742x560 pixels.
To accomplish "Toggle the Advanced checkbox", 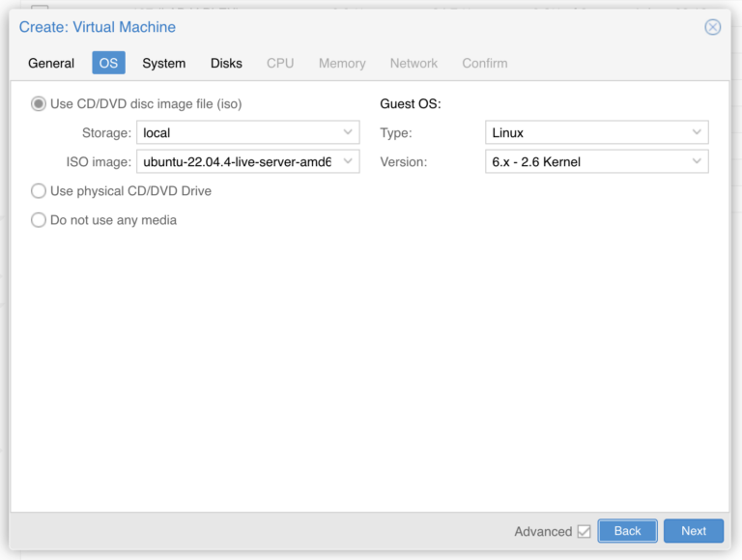I will (x=584, y=531).
